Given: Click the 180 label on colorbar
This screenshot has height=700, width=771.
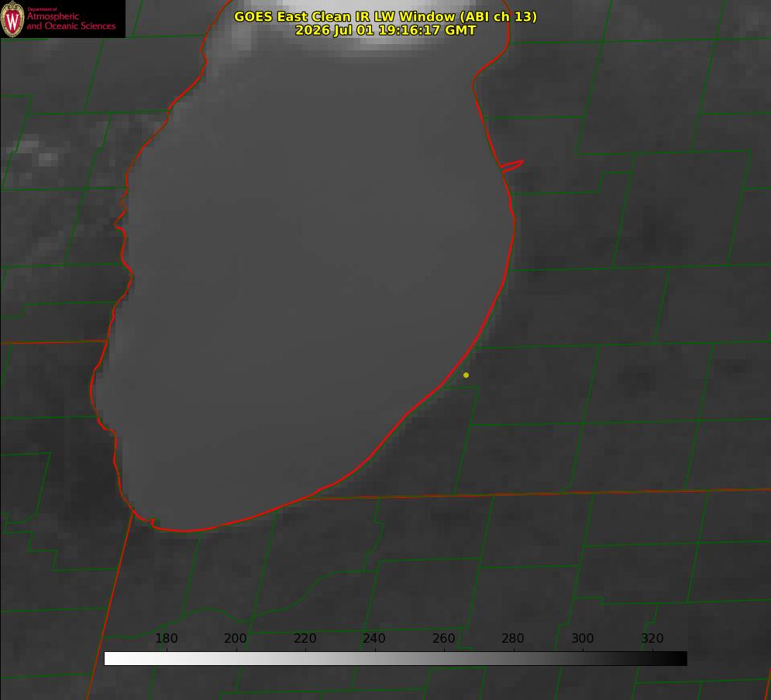Looking at the screenshot, I should [166, 638].
